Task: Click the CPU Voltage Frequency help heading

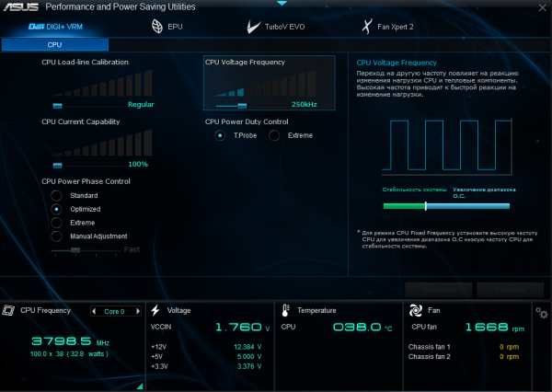Action: [397, 63]
